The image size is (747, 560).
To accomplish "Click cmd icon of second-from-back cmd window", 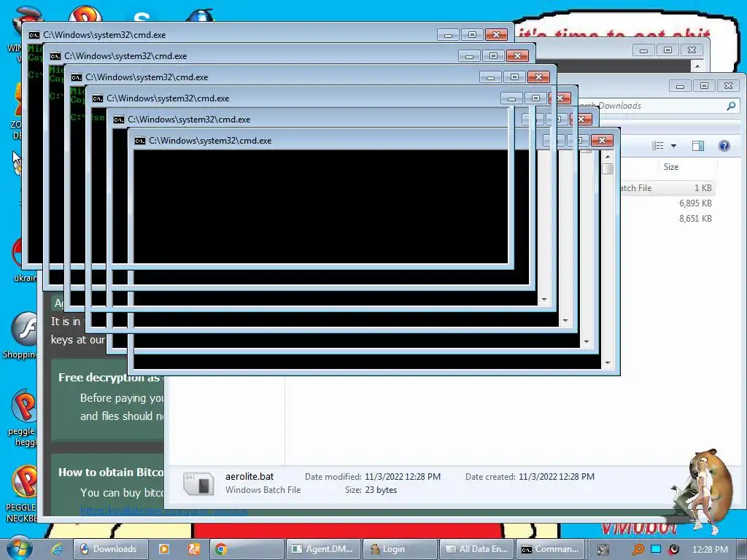I will click(55, 56).
